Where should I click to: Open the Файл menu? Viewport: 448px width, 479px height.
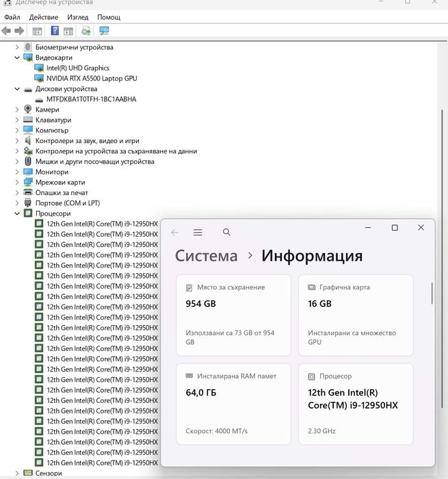pyautogui.click(x=12, y=17)
